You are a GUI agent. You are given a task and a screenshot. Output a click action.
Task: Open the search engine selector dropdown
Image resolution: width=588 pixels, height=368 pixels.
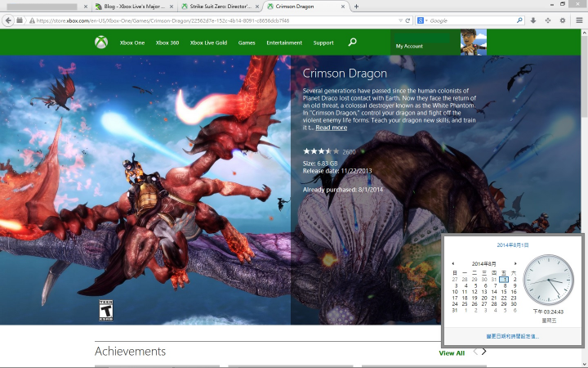tap(422, 20)
